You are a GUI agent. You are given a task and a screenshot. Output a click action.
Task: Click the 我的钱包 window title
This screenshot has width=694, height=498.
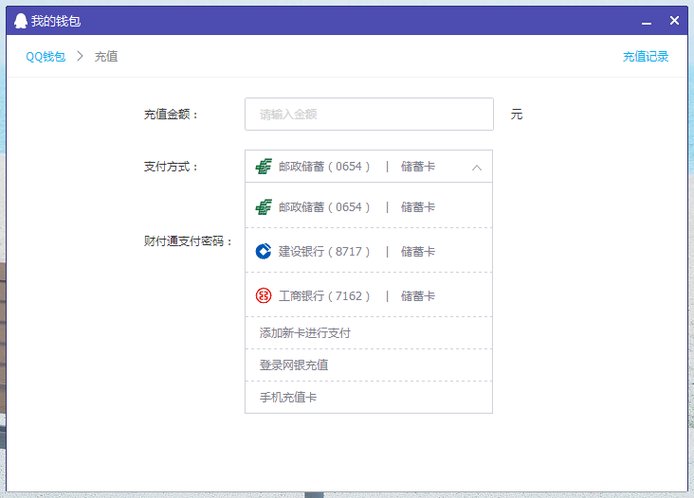pyautogui.click(x=56, y=21)
